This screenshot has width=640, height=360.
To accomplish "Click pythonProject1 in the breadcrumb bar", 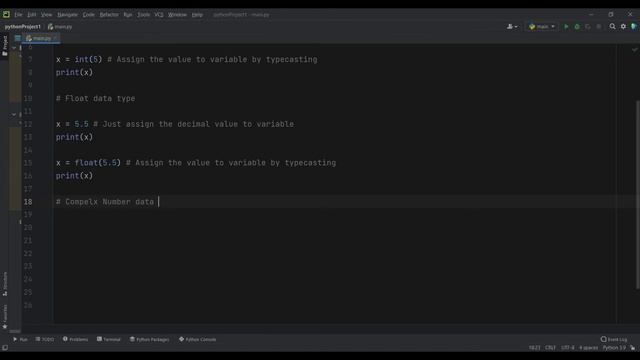I will [23, 27].
